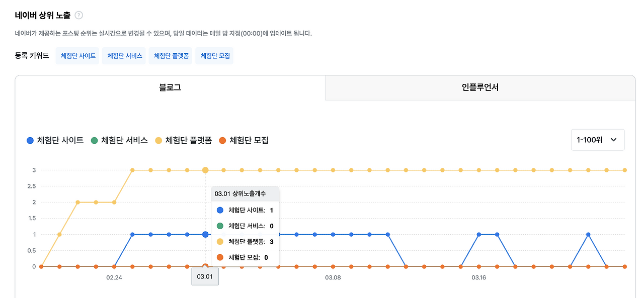Click the yellow dot beside 체험단 플랫폼 in tooltip
This screenshot has height=298, width=644.
[220, 241]
